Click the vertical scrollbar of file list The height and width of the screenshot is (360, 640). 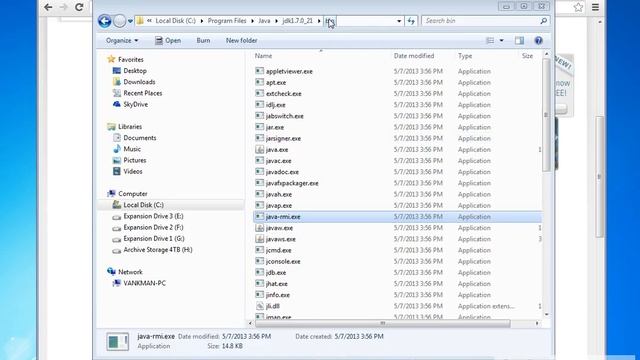546,116
